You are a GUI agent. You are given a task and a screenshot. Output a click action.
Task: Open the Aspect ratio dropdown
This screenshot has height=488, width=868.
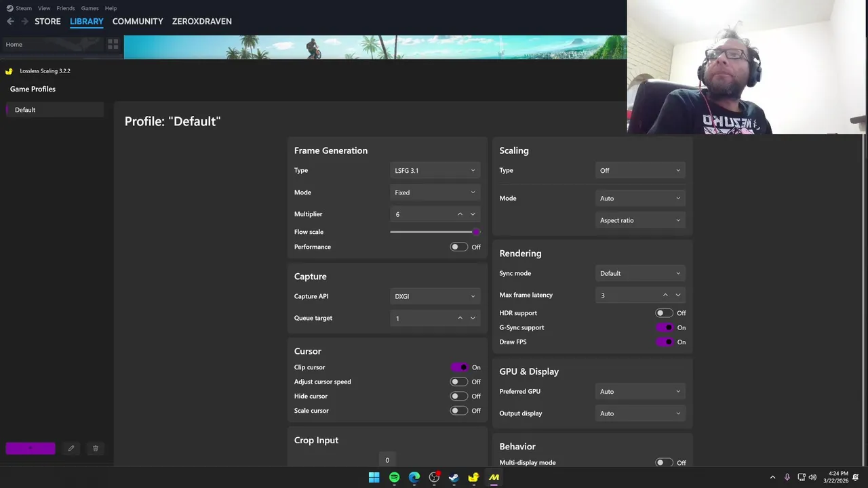click(x=640, y=220)
